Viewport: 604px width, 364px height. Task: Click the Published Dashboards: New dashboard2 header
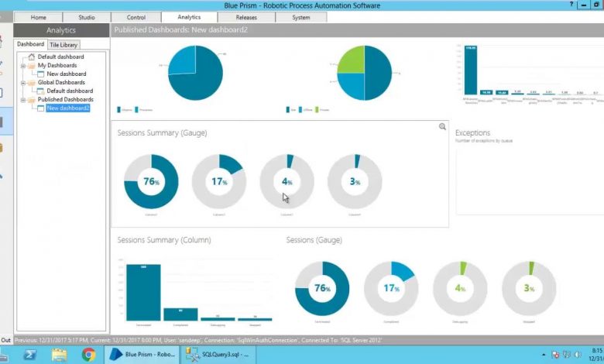[180, 30]
